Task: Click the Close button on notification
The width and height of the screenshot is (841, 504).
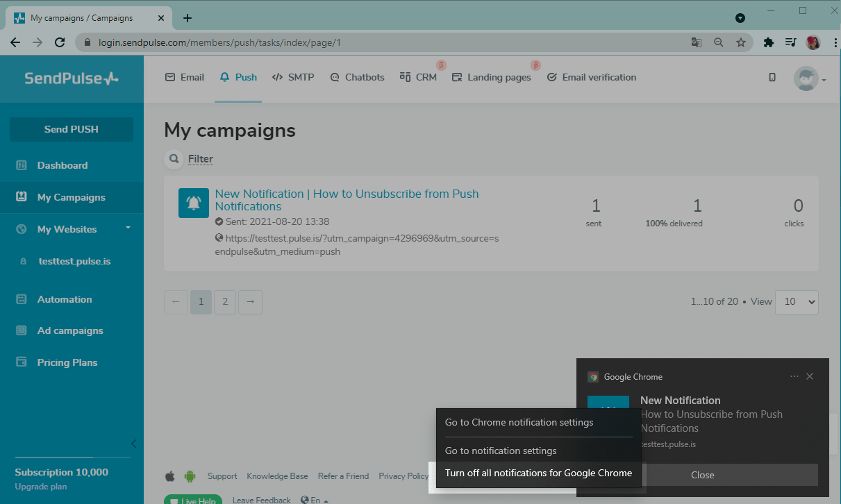Action: pos(703,475)
